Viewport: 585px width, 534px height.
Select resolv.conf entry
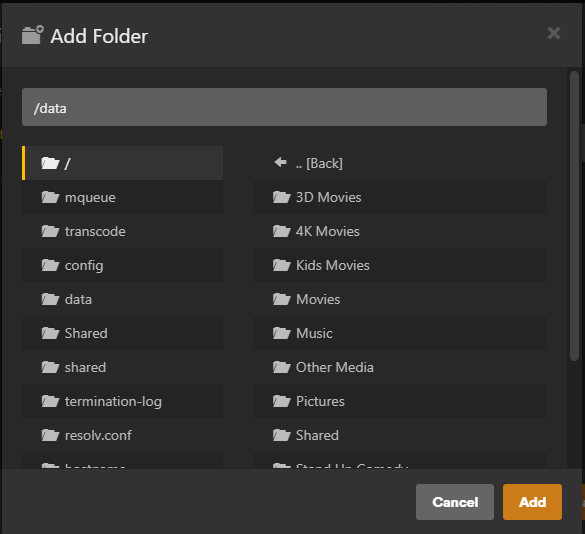(122, 435)
